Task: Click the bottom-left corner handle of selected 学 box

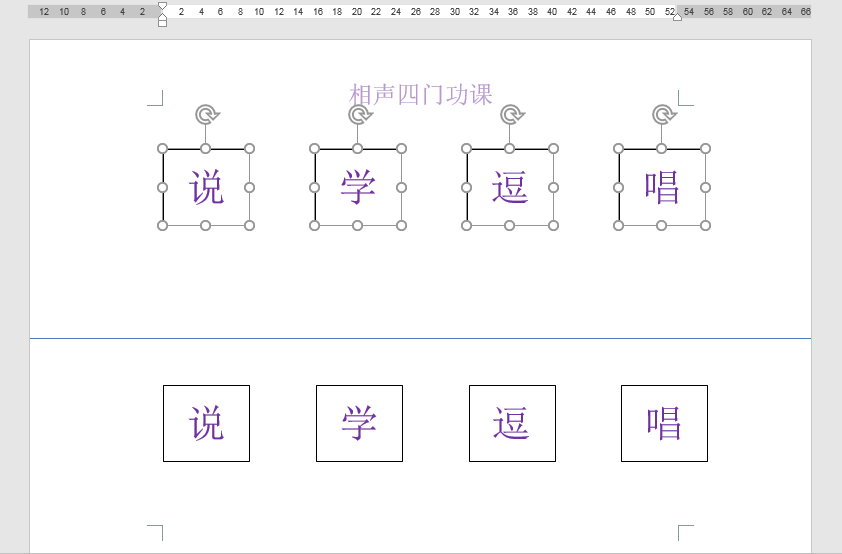Action: tap(315, 225)
